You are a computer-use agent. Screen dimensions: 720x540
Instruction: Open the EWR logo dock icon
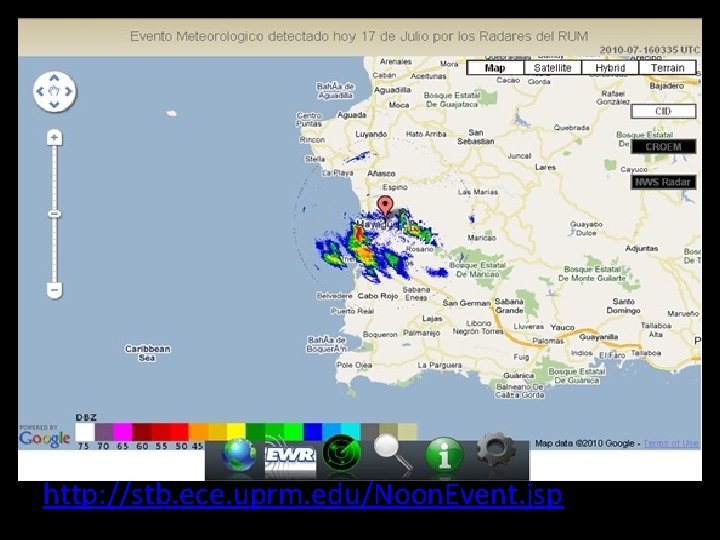pyautogui.click(x=291, y=456)
